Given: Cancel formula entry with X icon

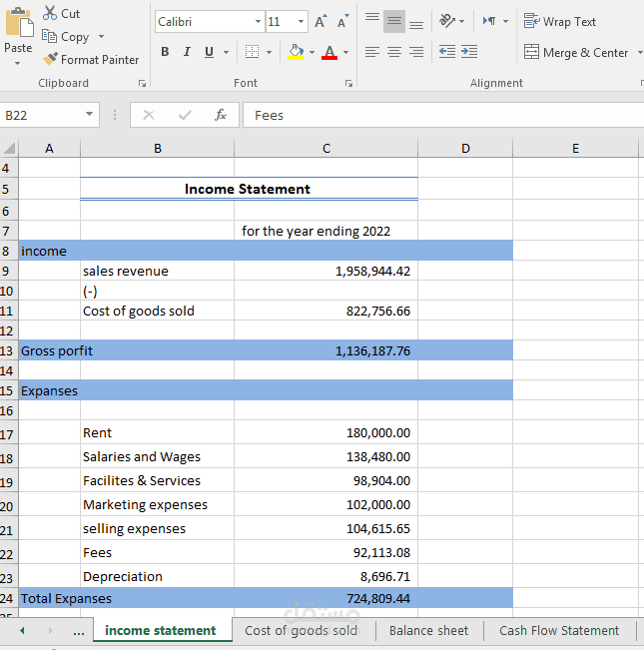Looking at the screenshot, I should pos(149,115).
